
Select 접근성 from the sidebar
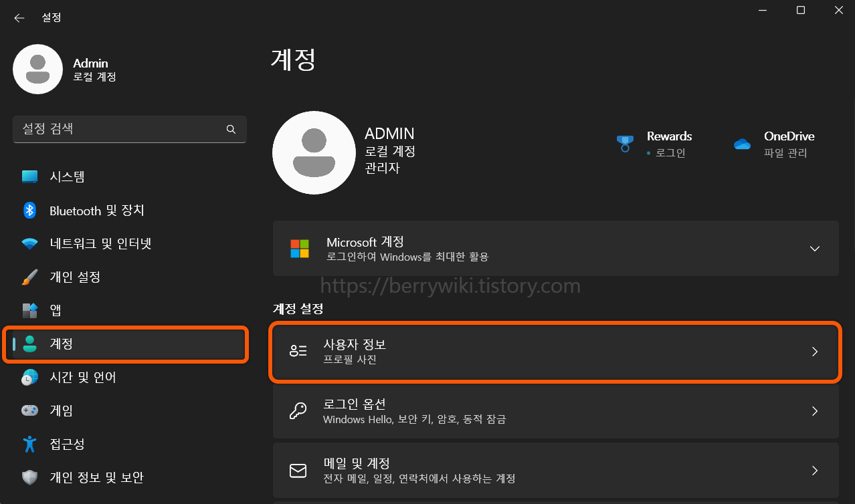click(64, 444)
